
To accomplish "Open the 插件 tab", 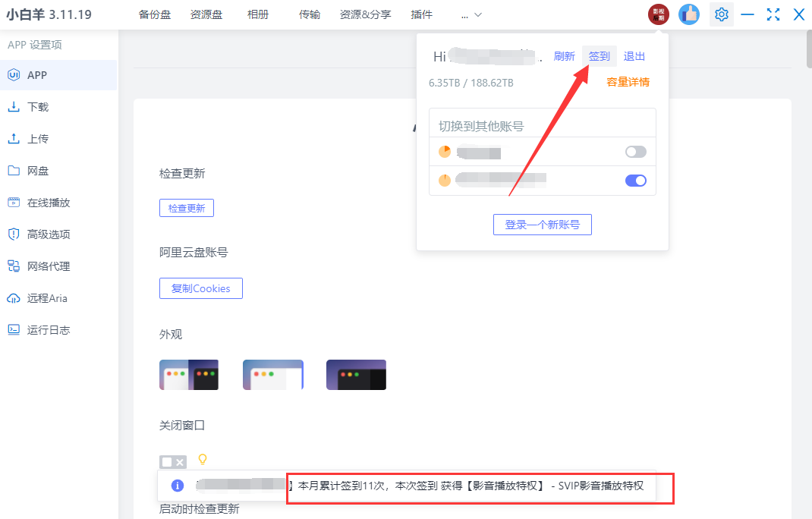I will 421,14.
